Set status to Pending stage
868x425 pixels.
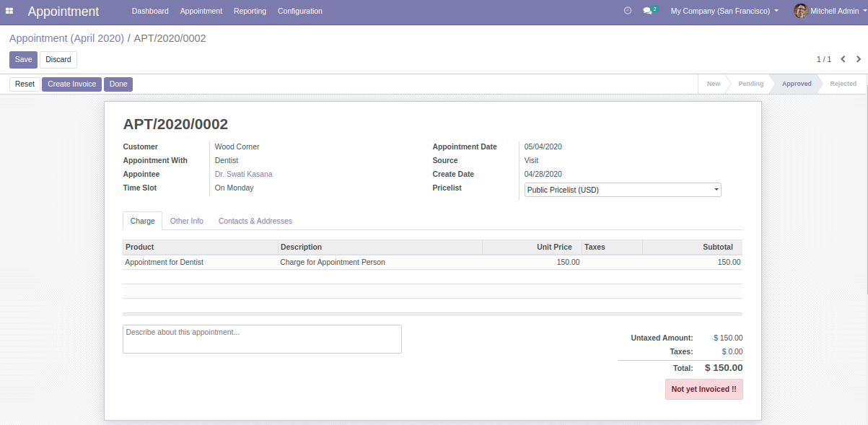[750, 84]
